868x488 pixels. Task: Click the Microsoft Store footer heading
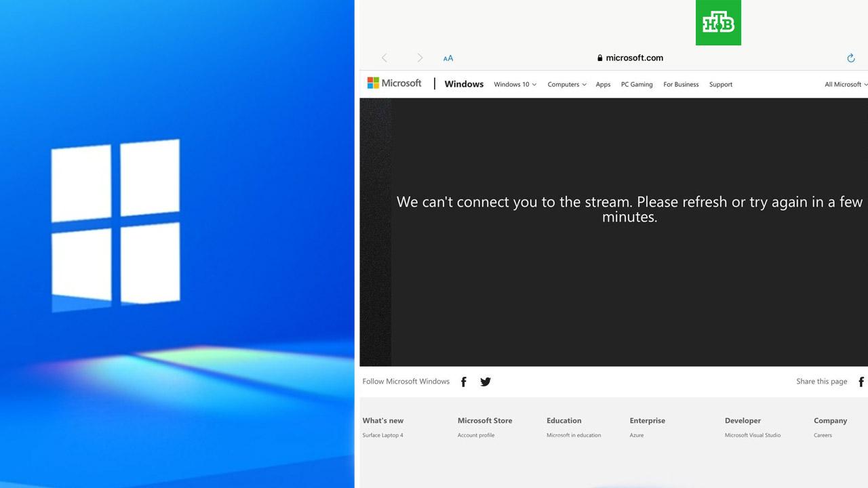point(485,421)
